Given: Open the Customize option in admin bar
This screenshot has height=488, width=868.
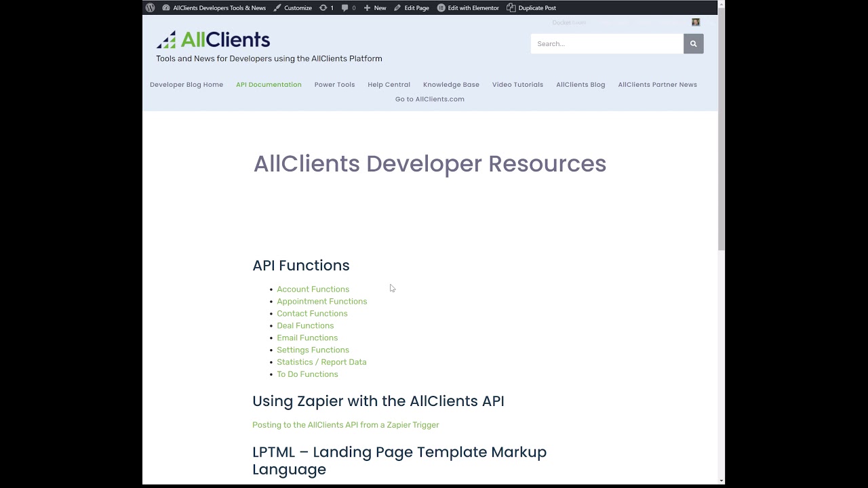Looking at the screenshot, I should pyautogui.click(x=292, y=7).
